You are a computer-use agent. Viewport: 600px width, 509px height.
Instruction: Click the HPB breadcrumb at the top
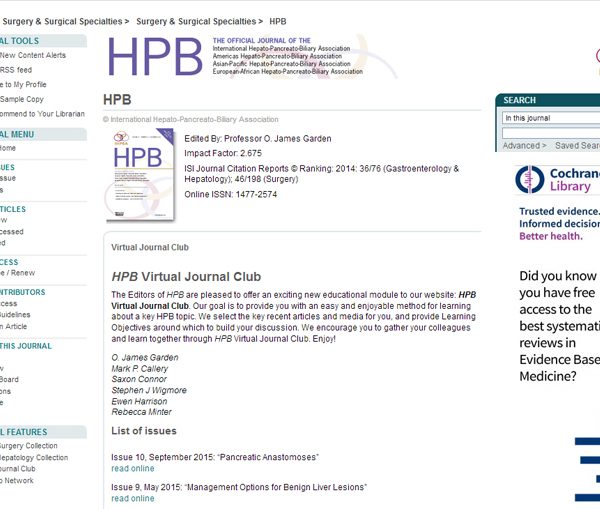(277, 20)
